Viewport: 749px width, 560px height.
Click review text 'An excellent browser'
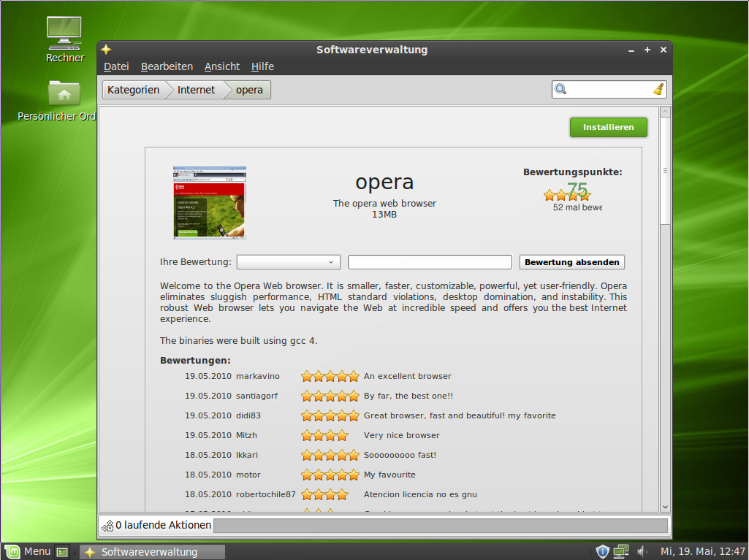coord(408,376)
